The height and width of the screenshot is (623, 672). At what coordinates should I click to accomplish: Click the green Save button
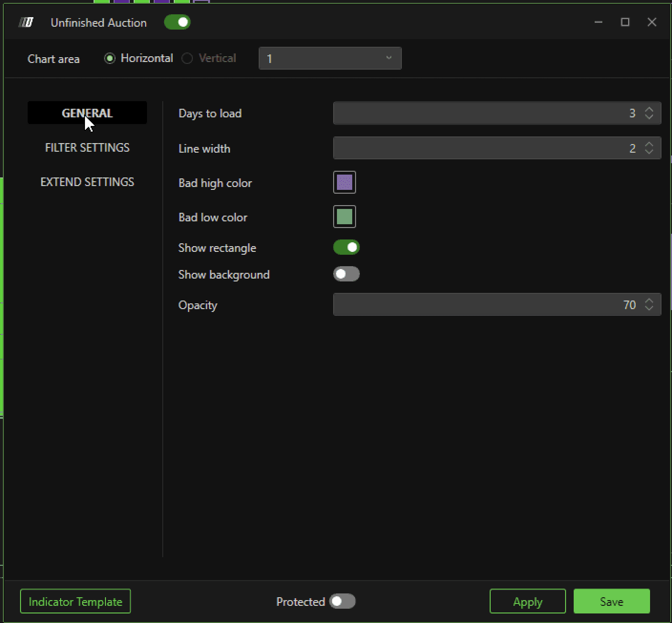click(x=612, y=601)
